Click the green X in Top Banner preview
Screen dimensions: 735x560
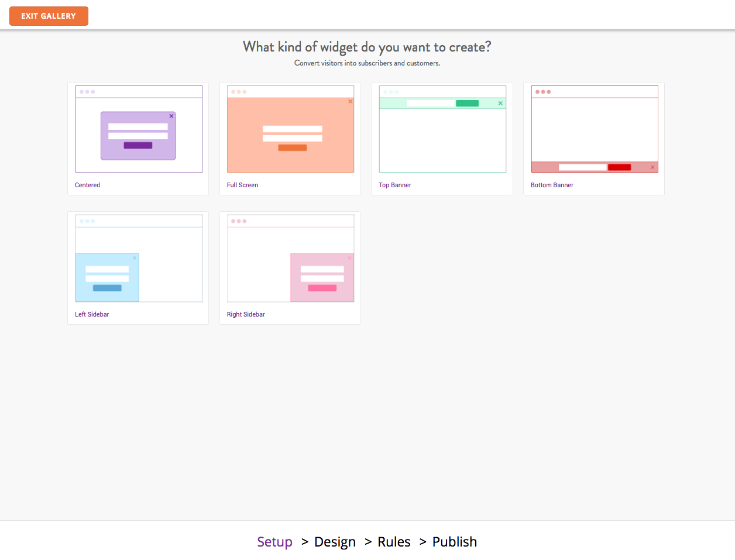[x=500, y=103]
